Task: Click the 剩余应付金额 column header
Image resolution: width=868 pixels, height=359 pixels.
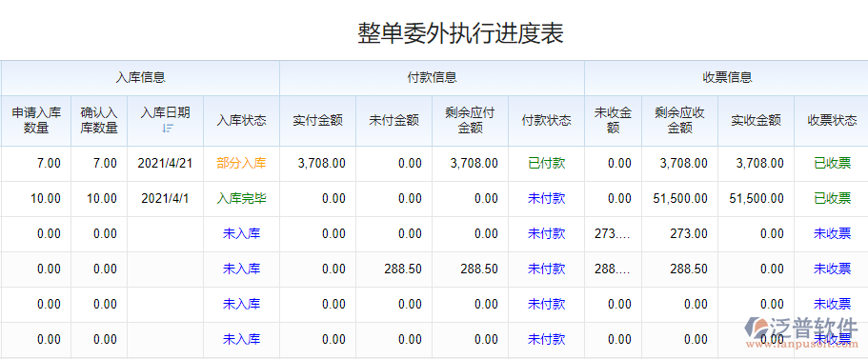Action: 470,121
